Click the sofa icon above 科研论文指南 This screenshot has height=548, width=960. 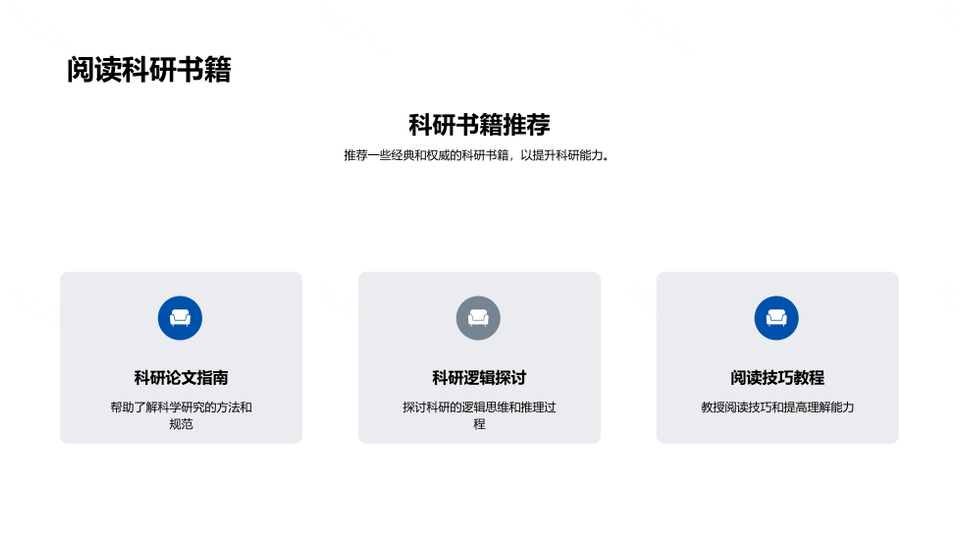pos(180,318)
